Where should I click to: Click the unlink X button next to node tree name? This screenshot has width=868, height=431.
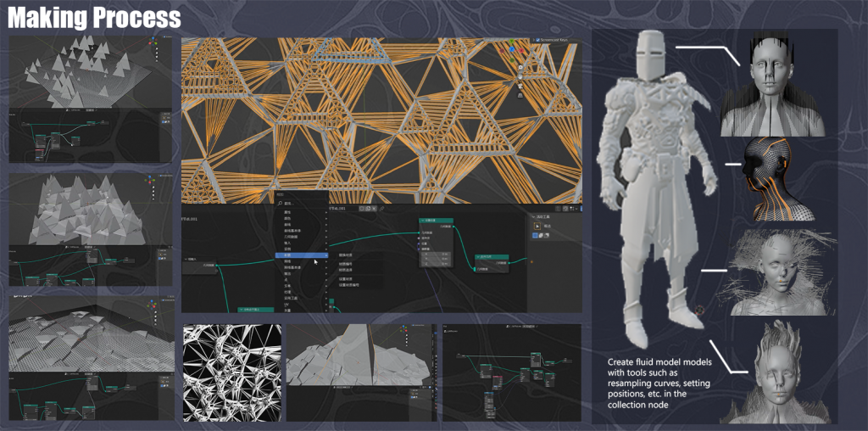click(x=374, y=209)
